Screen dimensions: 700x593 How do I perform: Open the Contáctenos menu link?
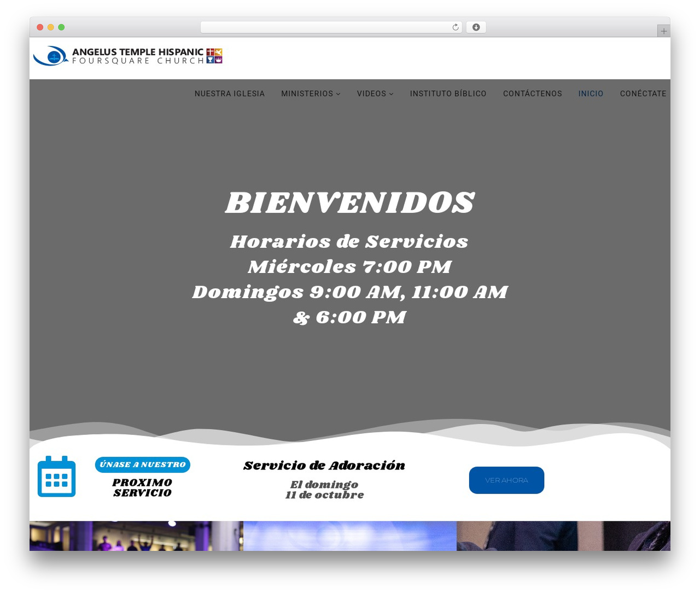(x=533, y=94)
